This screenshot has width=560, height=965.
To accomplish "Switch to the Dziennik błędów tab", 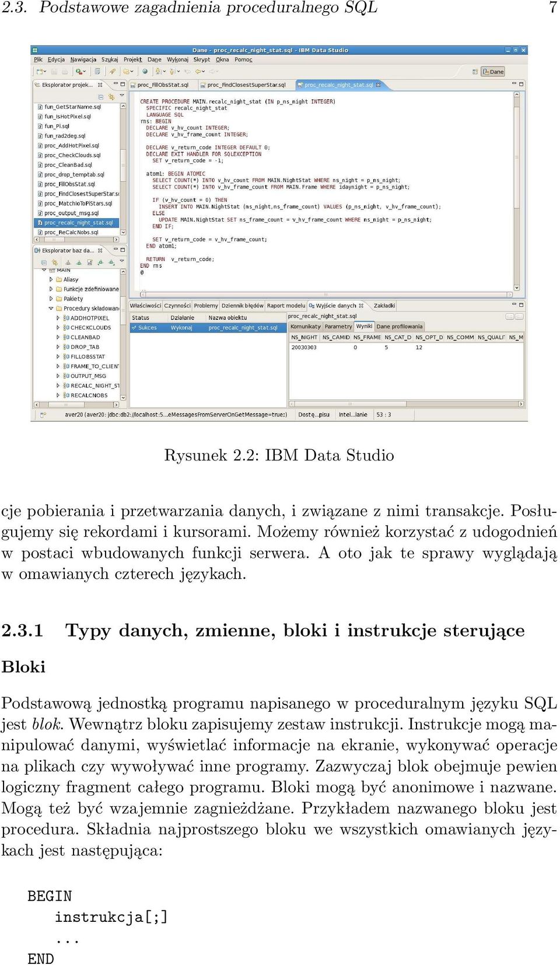I will coord(243,306).
